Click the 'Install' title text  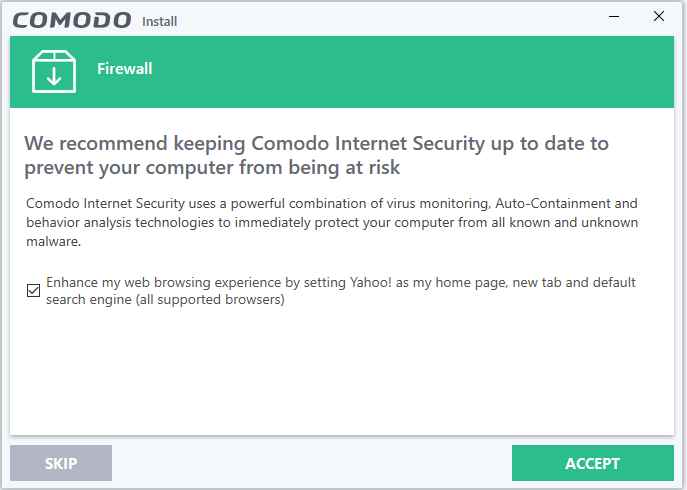pyautogui.click(x=162, y=21)
